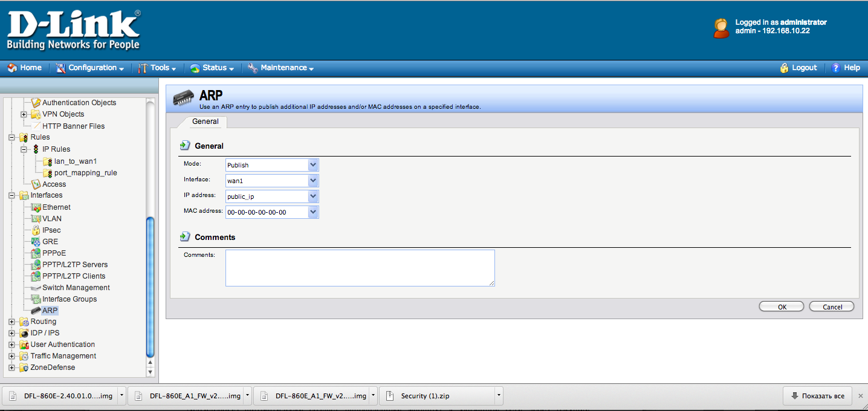This screenshot has height=411, width=868.
Task: Click inside the Comments text area
Action: (360, 268)
